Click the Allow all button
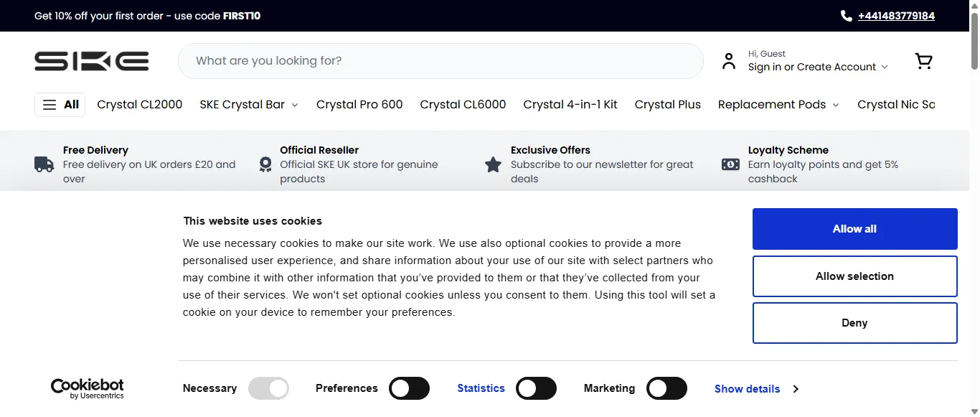The height and width of the screenshot is (417, 980). click(x=854, y=228)
